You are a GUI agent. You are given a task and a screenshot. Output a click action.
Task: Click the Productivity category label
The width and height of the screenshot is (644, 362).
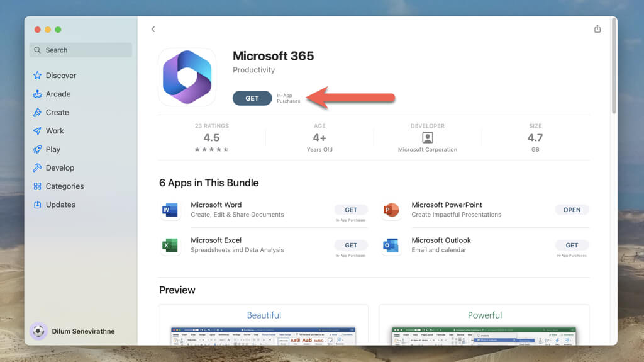(x=254, y=70)
